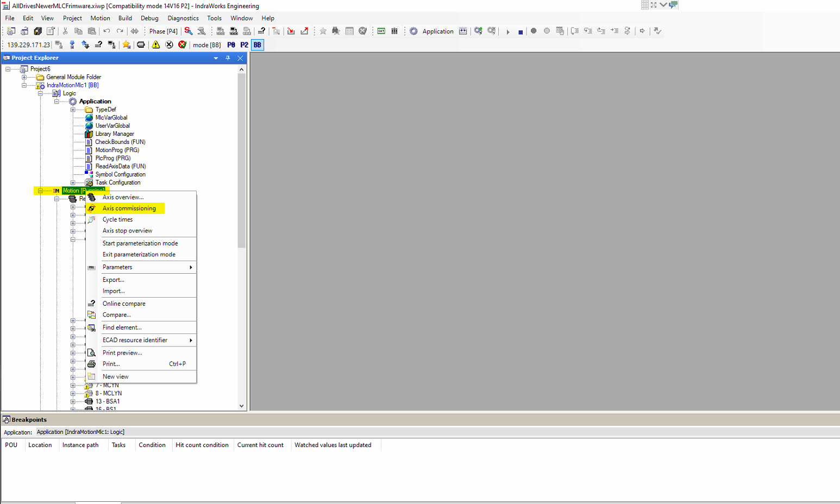
Task: Open the Build menu
Action: click(125, 18)
